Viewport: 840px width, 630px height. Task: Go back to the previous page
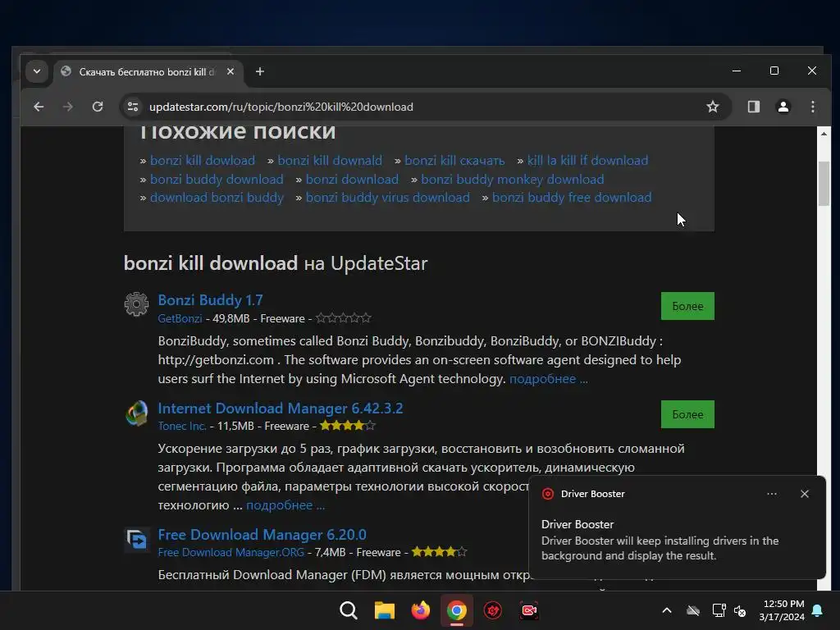[x=39, y=107]
